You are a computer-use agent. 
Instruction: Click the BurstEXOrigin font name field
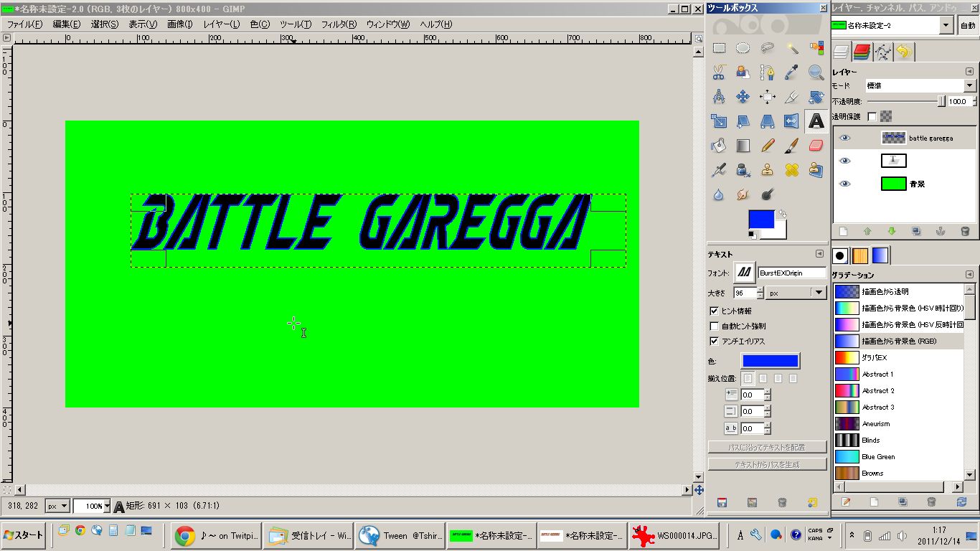[x=792, y=273]
